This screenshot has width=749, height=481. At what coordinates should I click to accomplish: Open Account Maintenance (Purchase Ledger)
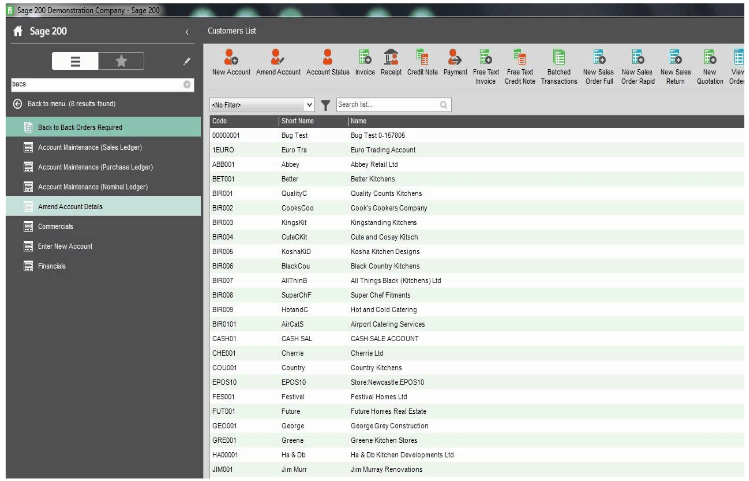coord(104,167)
